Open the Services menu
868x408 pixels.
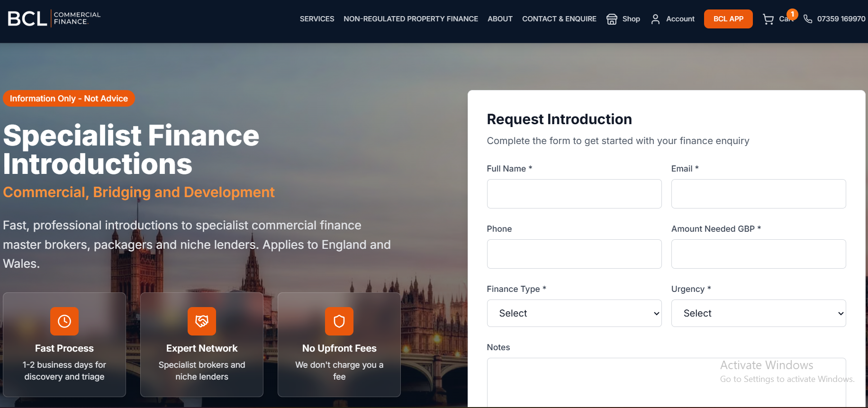[316, 19]
